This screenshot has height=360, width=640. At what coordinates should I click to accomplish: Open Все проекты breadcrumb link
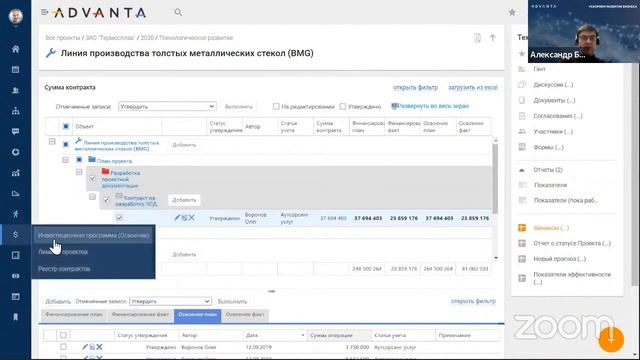[x=63, y=38]
